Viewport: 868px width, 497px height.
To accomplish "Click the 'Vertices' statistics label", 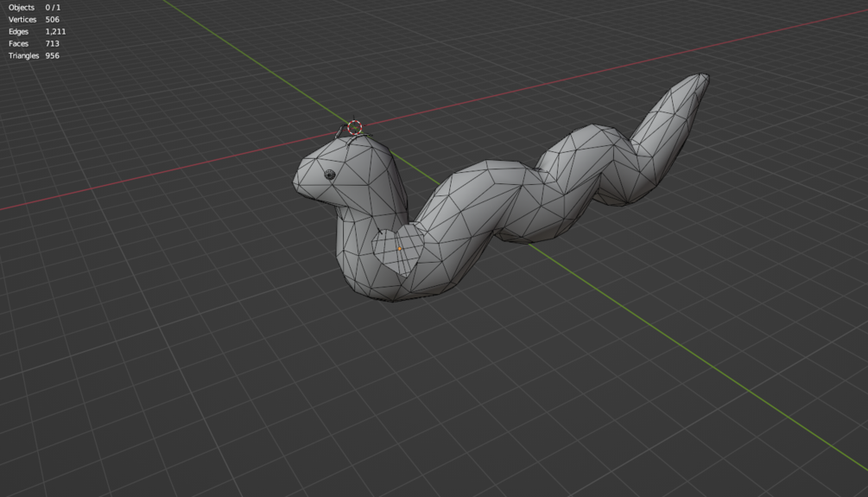I will (22, 19).
